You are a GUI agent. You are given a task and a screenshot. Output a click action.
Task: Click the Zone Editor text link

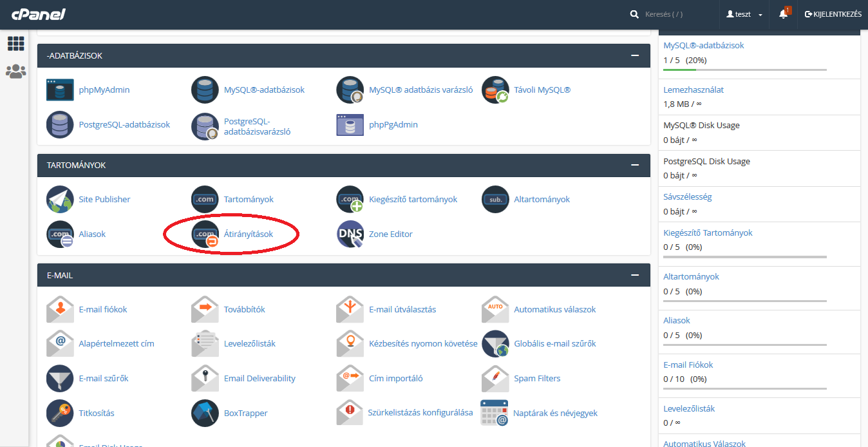tap(391, 234)
